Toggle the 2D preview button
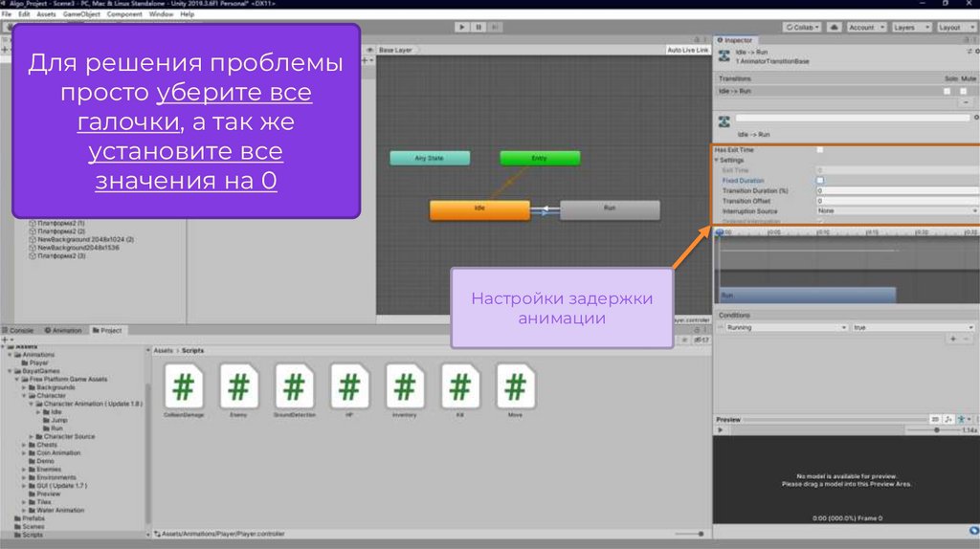 pyautogui.click(x=935, y=419)
